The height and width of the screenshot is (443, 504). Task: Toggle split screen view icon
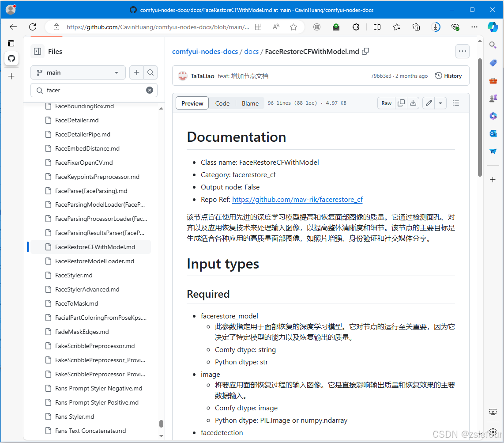point(377,27)
